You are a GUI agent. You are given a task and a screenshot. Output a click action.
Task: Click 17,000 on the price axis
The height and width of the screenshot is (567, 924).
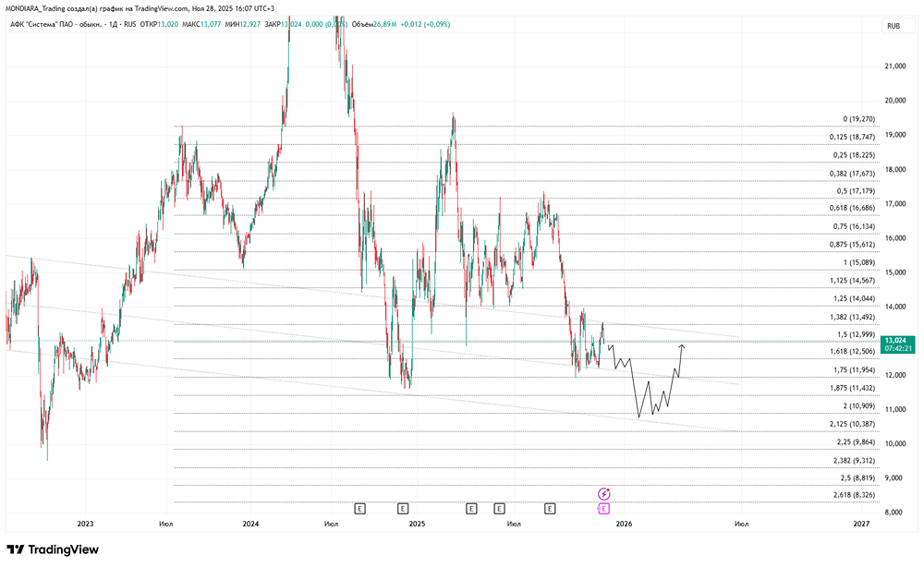tap(895, 204)
